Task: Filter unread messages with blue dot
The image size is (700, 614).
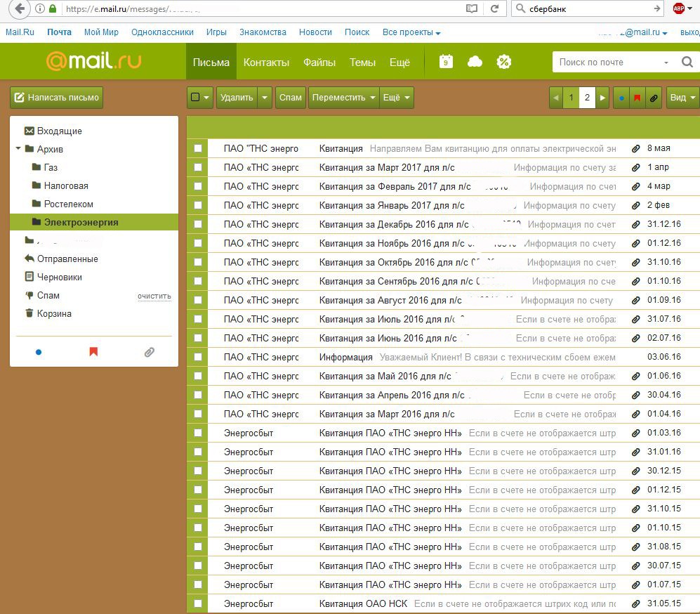Action: click(621, 98)
